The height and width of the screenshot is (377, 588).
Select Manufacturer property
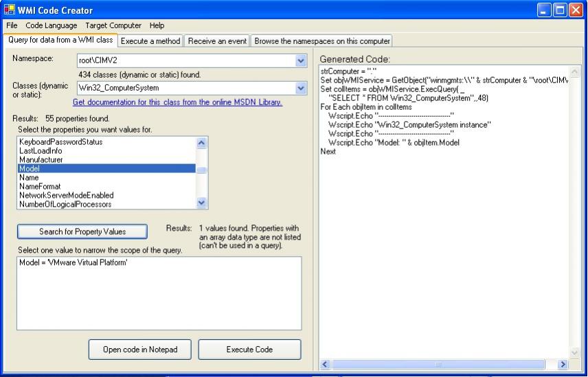point(106,159)
